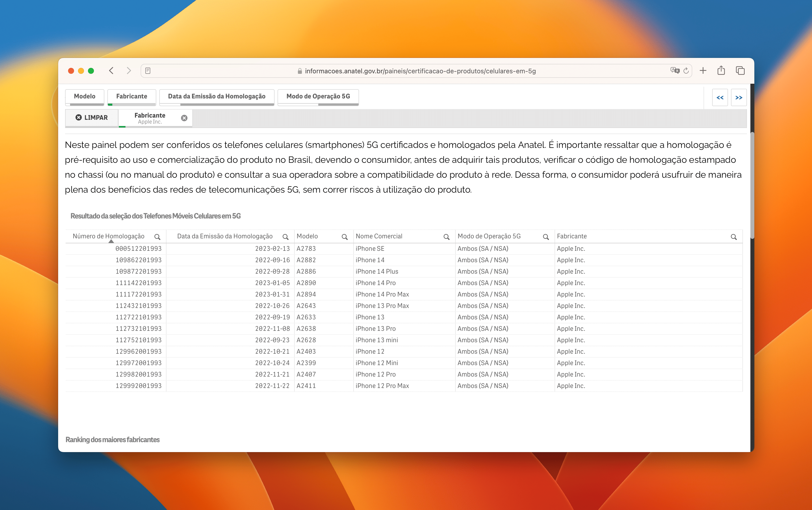Search the Fabricante column via magnifier
Viewport: 812px width, 510px height.
click(x=734, y=237)
